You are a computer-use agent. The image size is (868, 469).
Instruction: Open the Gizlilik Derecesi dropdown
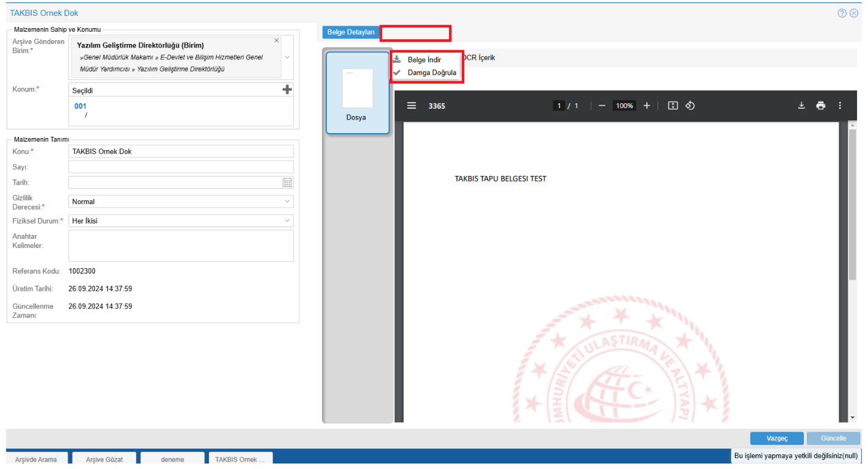[287, 202]
